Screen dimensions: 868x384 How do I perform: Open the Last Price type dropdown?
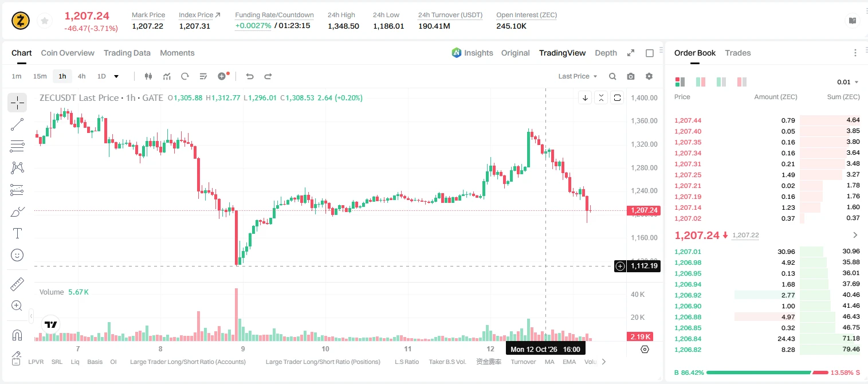tap(578, 76)
